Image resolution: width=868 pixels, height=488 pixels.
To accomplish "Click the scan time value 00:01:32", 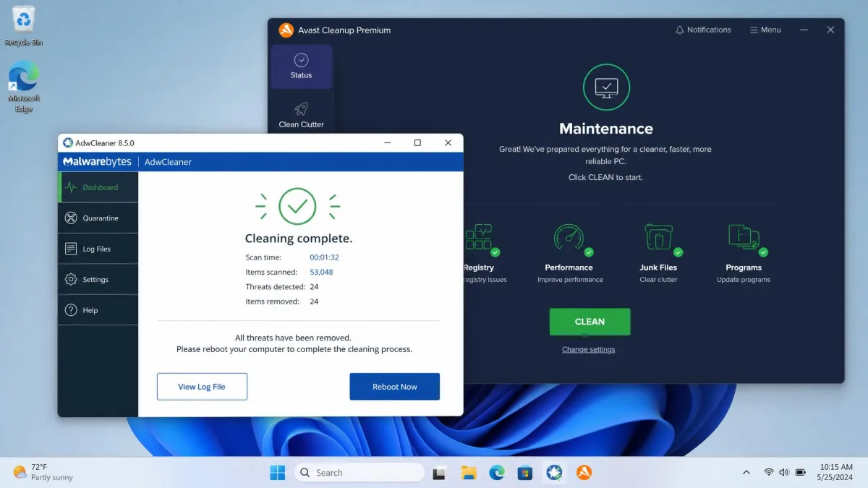I will [x=324, y=257].
